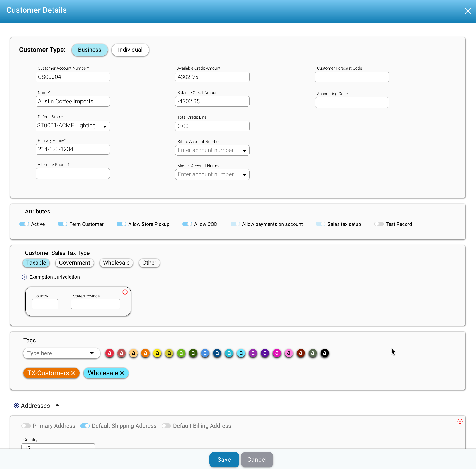The height and width of the screenshot is (469, 476).
Task: Turn on Primary Address switch
Action: click(26, 426)
